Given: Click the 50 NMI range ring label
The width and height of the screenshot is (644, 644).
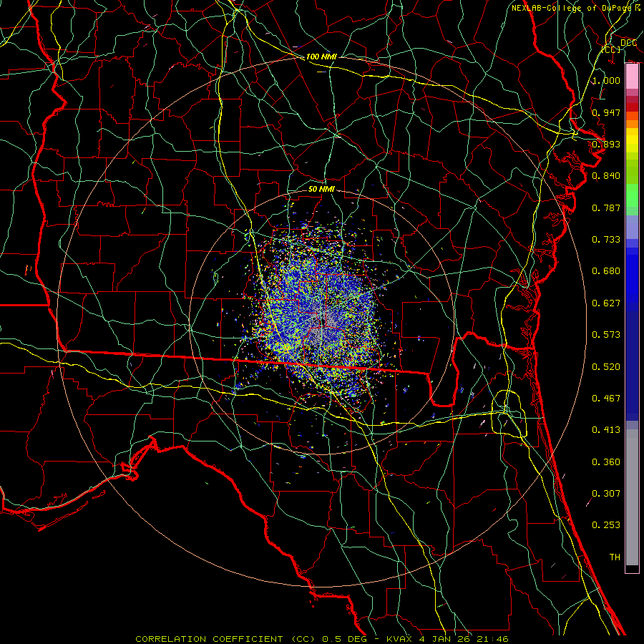Looking at the screenshot, I should [x=321, y=189].
